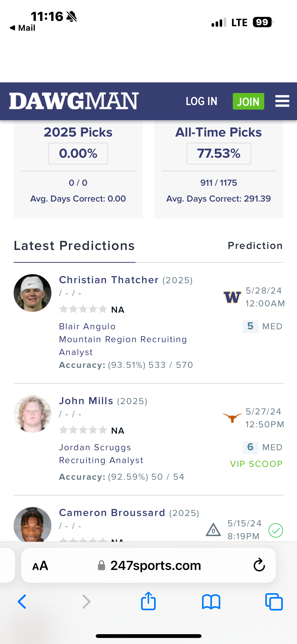Select the Latest Predictions tab

74,246
